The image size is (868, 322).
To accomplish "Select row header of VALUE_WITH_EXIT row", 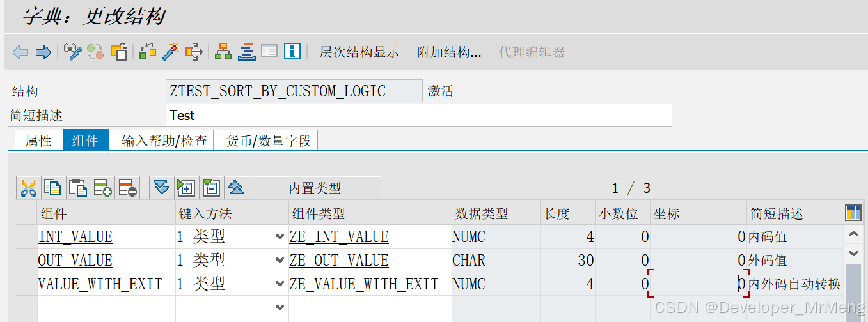I will pyautogui.click(x=26, y=284).
